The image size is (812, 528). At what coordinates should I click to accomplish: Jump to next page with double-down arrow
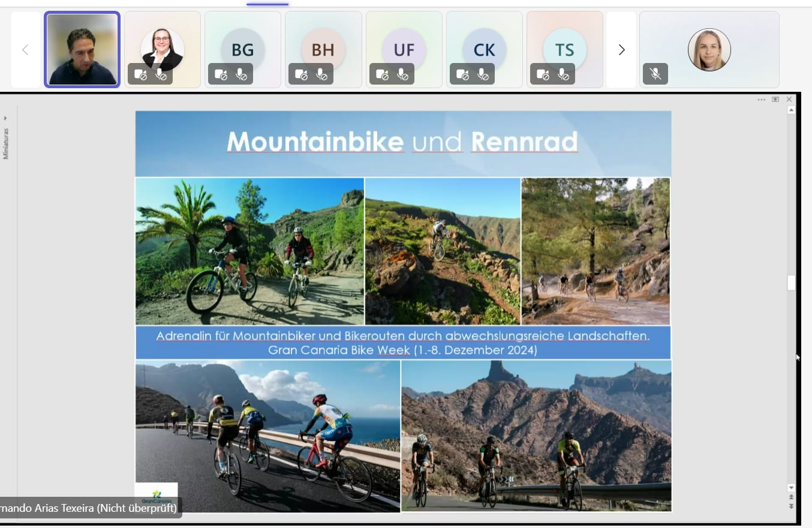pyautogui.click(x=791, y=506)
